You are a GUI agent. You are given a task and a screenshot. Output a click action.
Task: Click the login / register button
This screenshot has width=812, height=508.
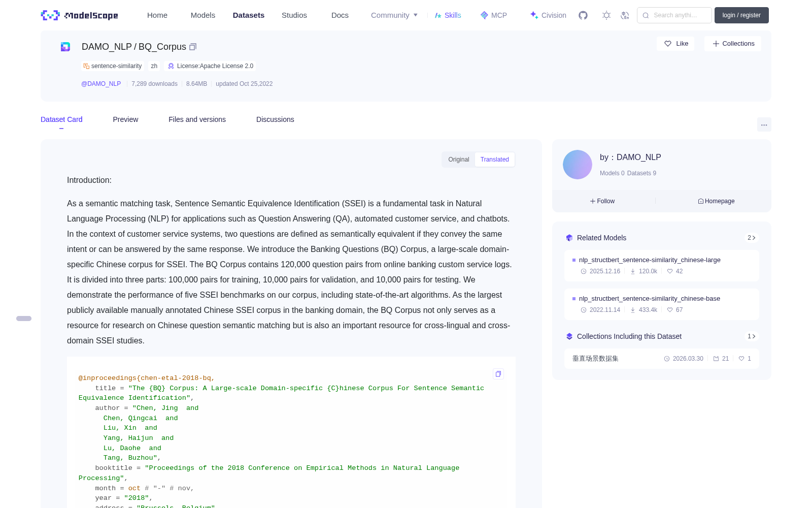[x=741, y=15]
